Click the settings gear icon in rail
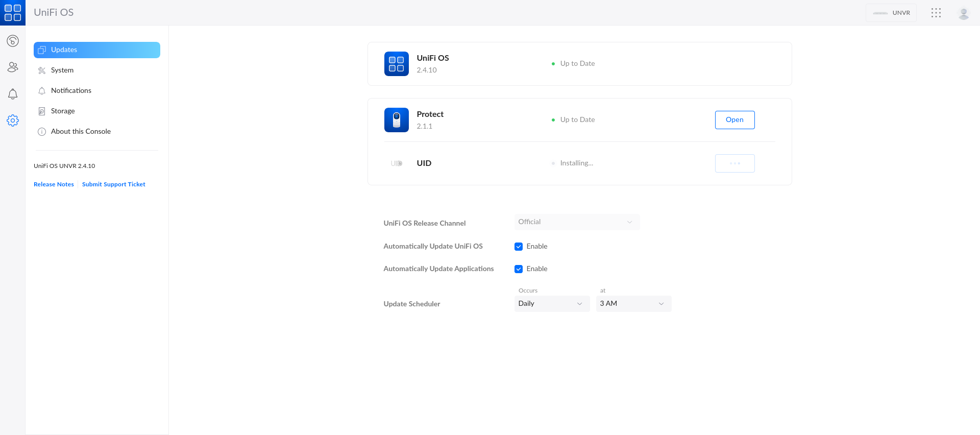The height and width of the screenshot is (435, 980). [x=13, y=120]
